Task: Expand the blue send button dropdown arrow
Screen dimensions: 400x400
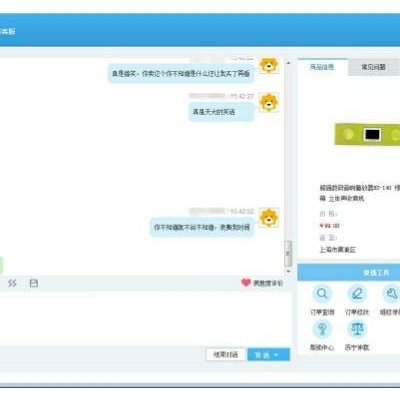Action: 276,355
